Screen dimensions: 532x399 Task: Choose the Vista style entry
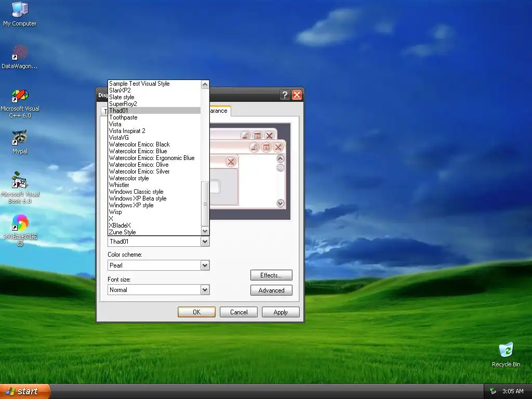(x=154, y=124)
